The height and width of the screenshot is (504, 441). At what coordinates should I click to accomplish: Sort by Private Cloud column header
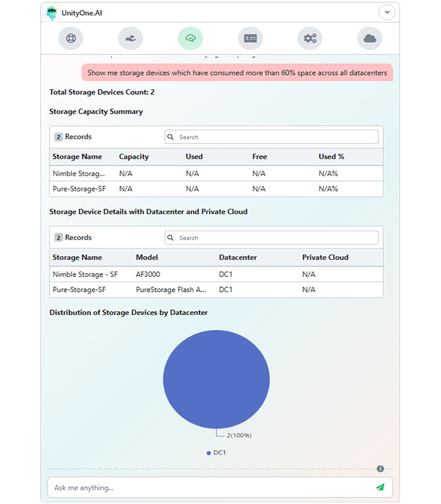click(325, 257)
